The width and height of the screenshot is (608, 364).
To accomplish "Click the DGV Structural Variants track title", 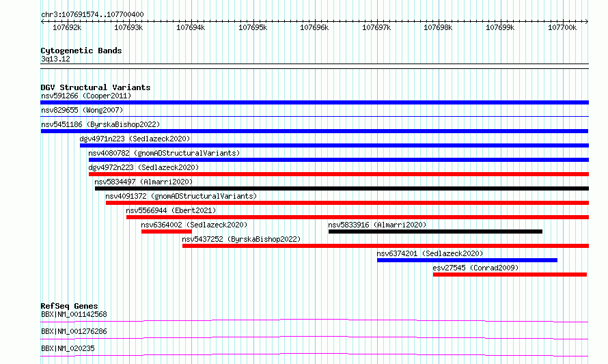I will click(96, 87).
